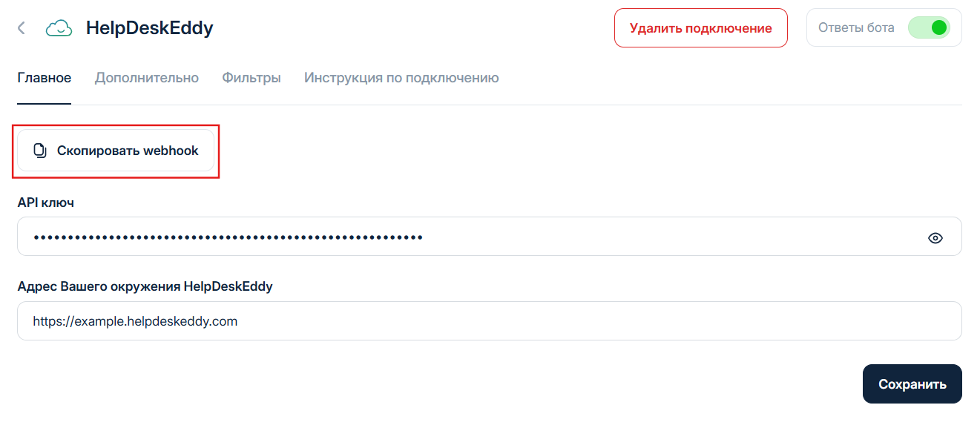This screenshot has width=980, height=428.
Task: Click the back chevron arrow
Action: coord(22,28)
